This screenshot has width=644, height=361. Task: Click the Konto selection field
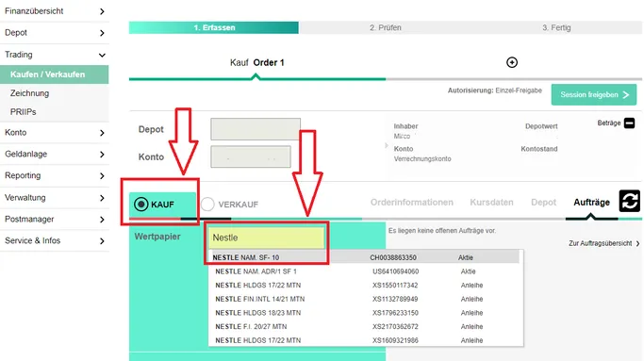251,156
